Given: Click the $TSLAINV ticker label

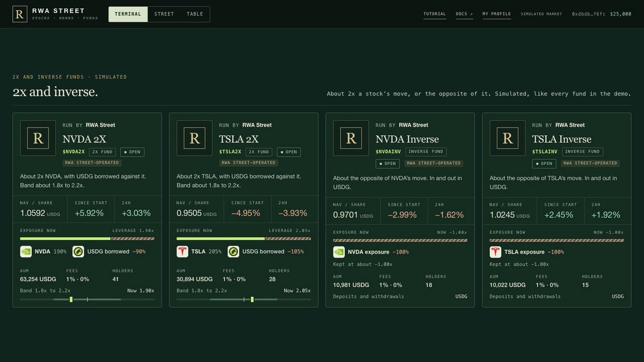Looking at the screenshot, I should (545, 152).
